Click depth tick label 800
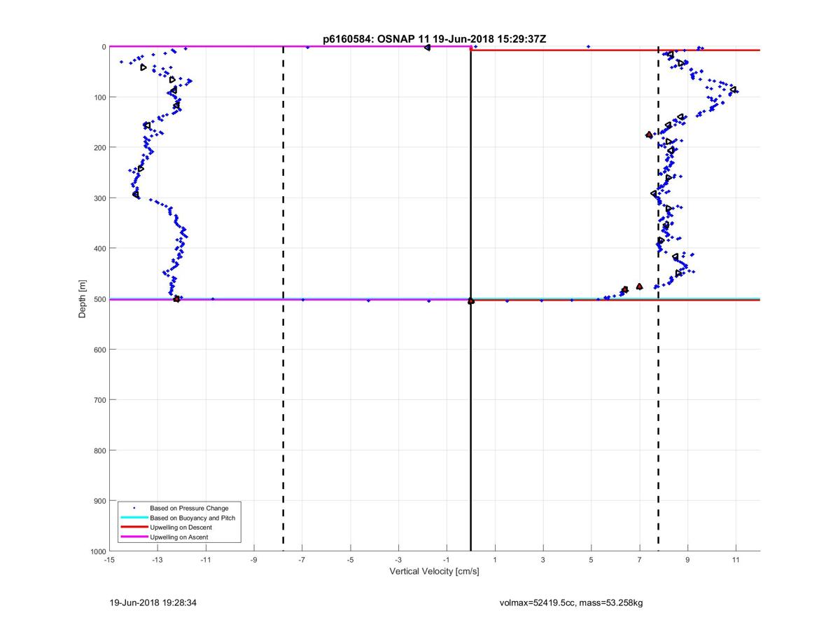Viewport: 840px width, 620px height. (x=99, y=450)
